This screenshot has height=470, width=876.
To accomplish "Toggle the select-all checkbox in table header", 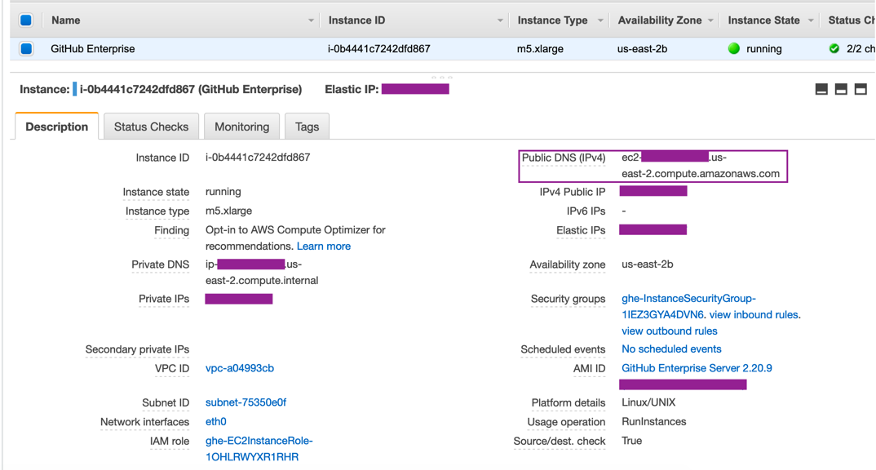I will pyautogui.click(x=26, y=20).
